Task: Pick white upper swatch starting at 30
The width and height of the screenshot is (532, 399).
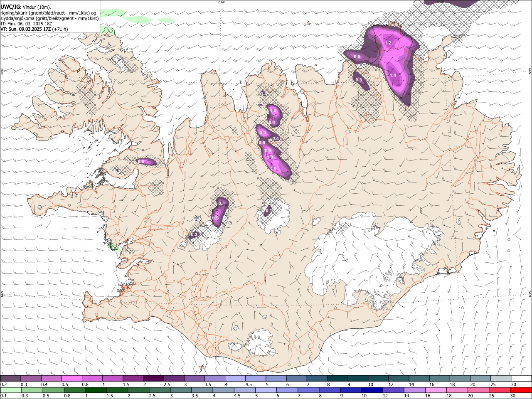Action: 521,378
